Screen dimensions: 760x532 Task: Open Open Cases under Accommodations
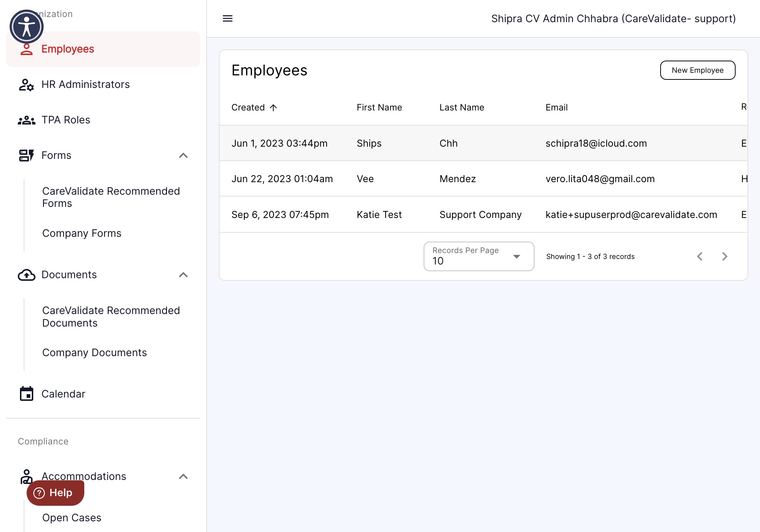point(72,518)
